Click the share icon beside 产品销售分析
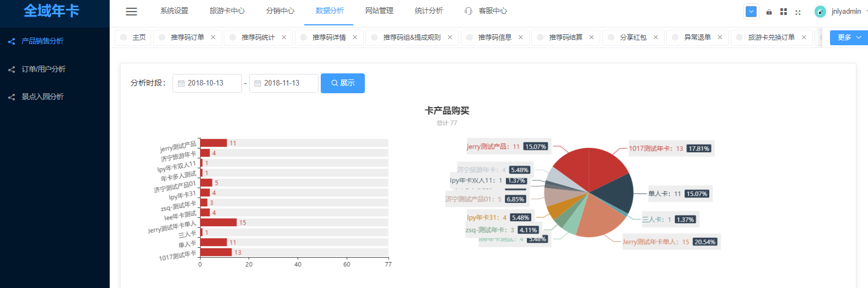Image resolution: width=868 pixels, height=288 pixels. (x=11, y=41)
